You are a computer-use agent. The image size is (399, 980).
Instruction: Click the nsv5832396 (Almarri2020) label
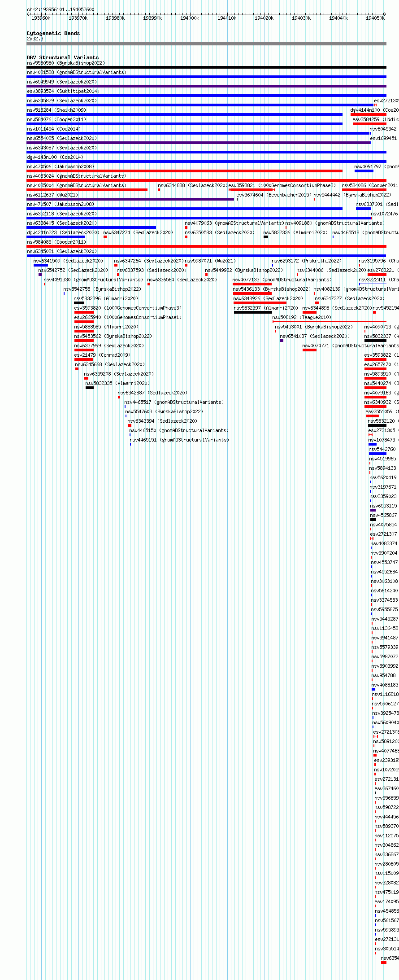(x=106, y=298)
